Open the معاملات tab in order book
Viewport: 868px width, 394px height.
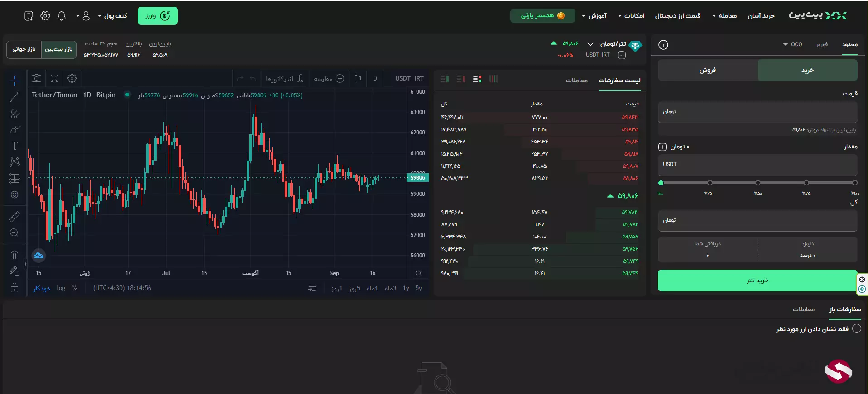(577, 81)
